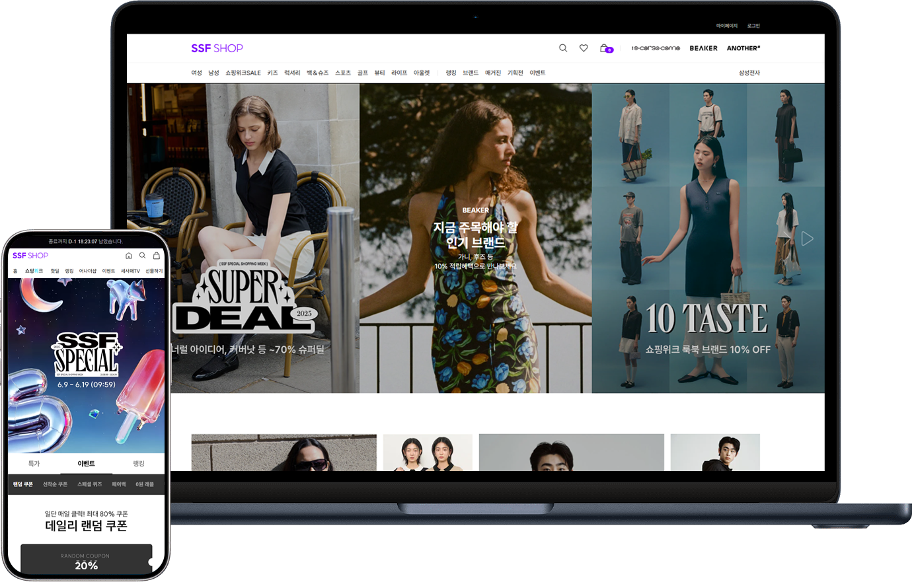Tap the 이벤트 tab in the phone's top navigation
The height and width of the screenshot is (588, 912).
(109, 271)
